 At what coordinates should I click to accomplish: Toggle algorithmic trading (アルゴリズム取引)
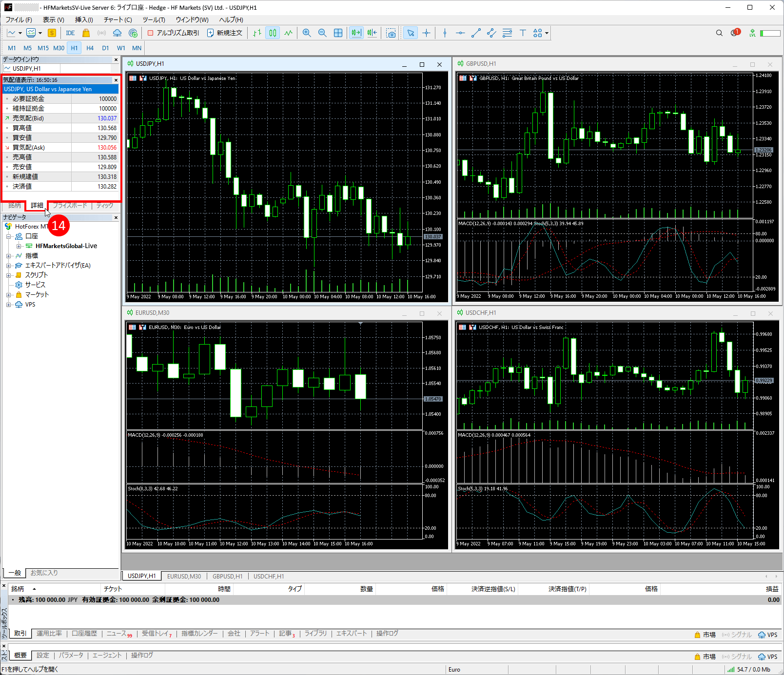click(173, 33)
